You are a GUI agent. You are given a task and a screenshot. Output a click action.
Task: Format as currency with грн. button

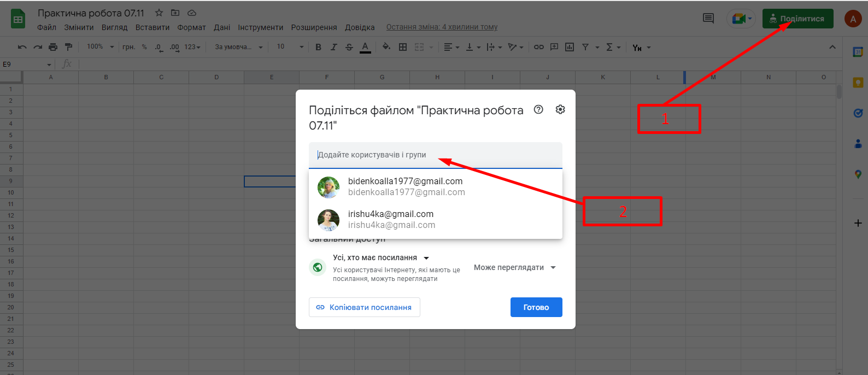(128, 47)
